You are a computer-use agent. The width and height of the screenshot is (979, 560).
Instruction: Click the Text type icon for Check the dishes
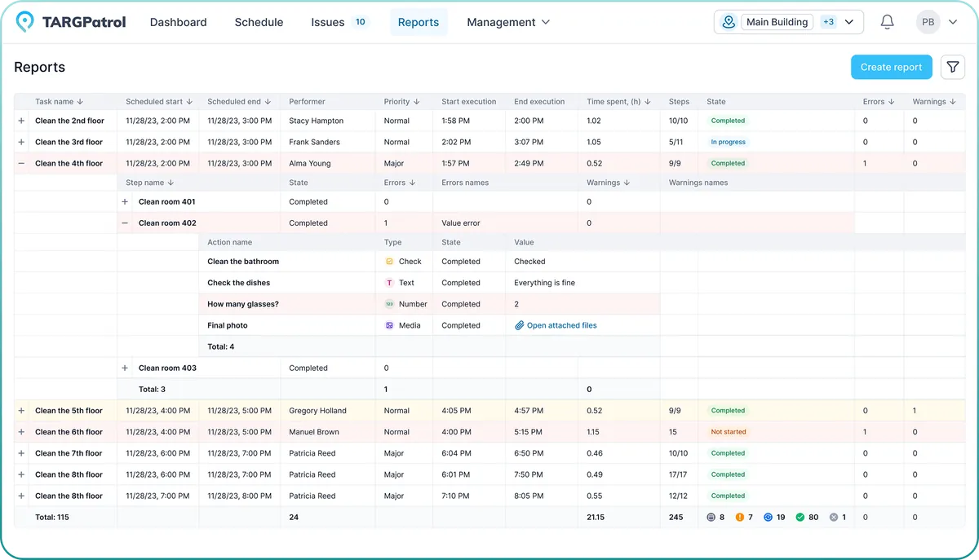pos(390,282)
